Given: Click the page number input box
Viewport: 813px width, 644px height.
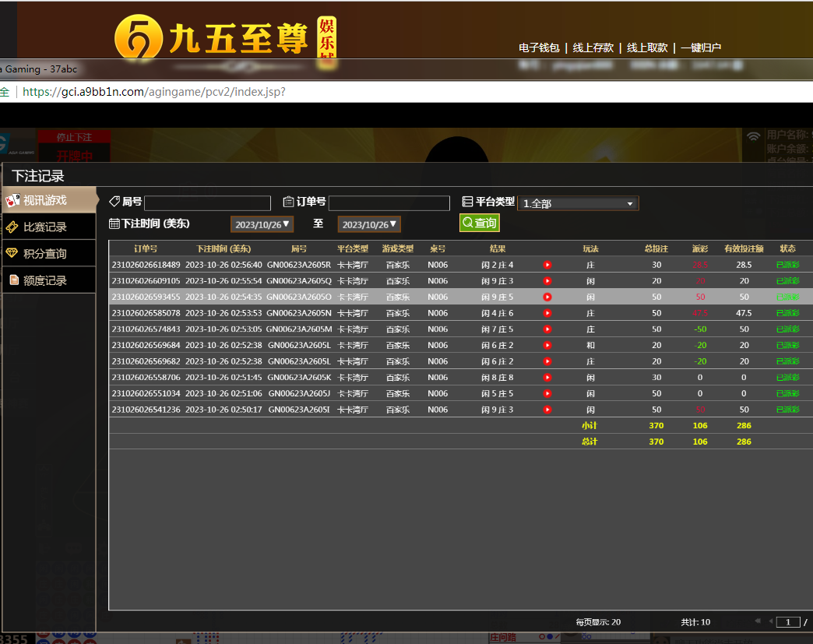Looking at the screenshot, I should tap(788, 621).
